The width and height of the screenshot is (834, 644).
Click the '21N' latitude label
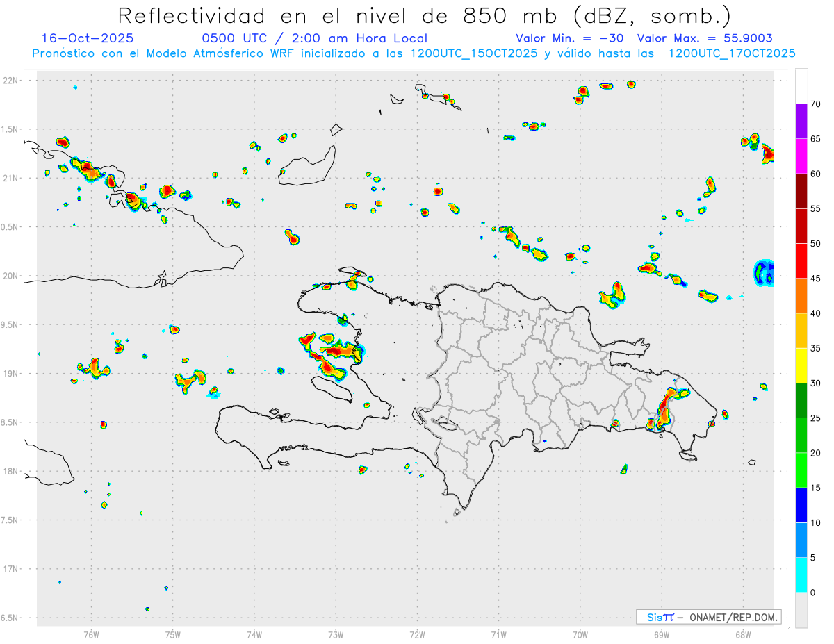tap(11, 178)
